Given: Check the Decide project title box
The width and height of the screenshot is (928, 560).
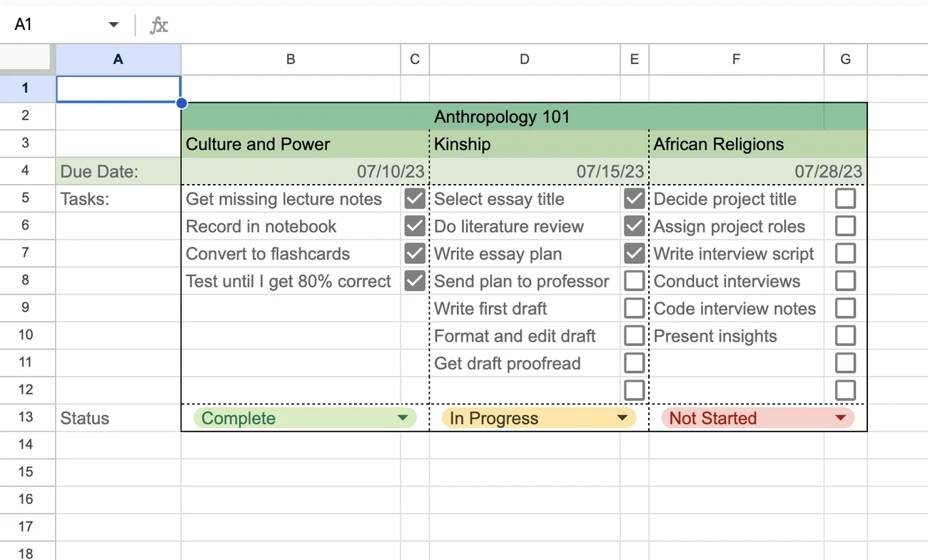Looking at the screenshot, I should [x=845, y=199].
